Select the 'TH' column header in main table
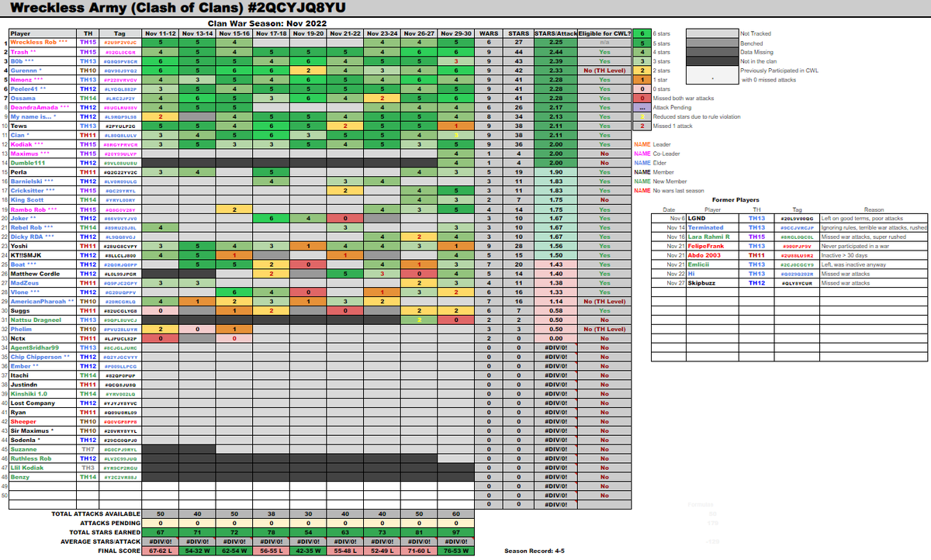 point(88,33)
